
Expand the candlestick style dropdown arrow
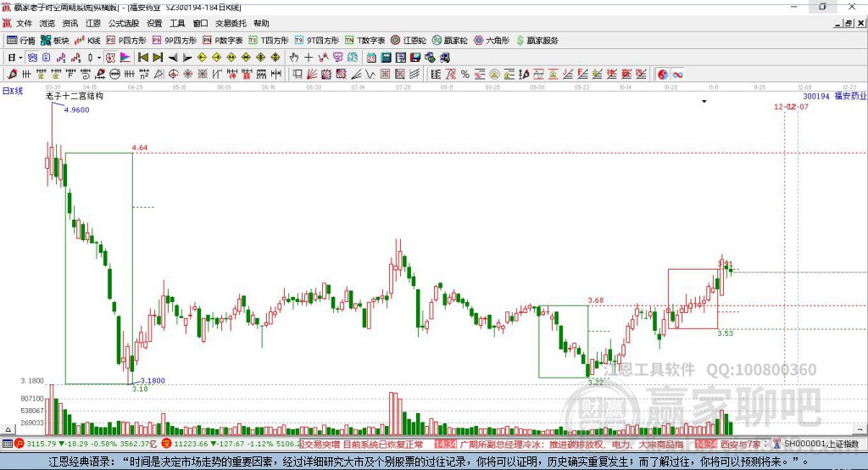coord(99,58)
